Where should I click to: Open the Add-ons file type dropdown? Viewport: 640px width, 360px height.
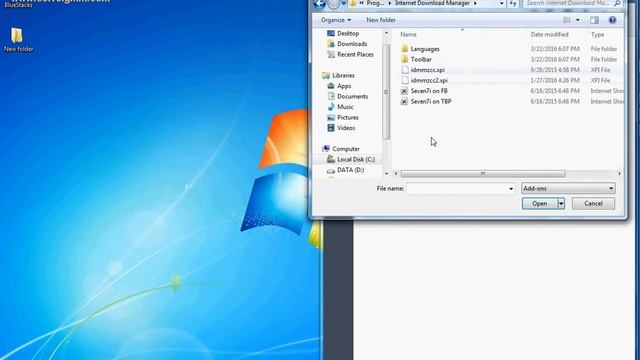(x=568, y=189)
